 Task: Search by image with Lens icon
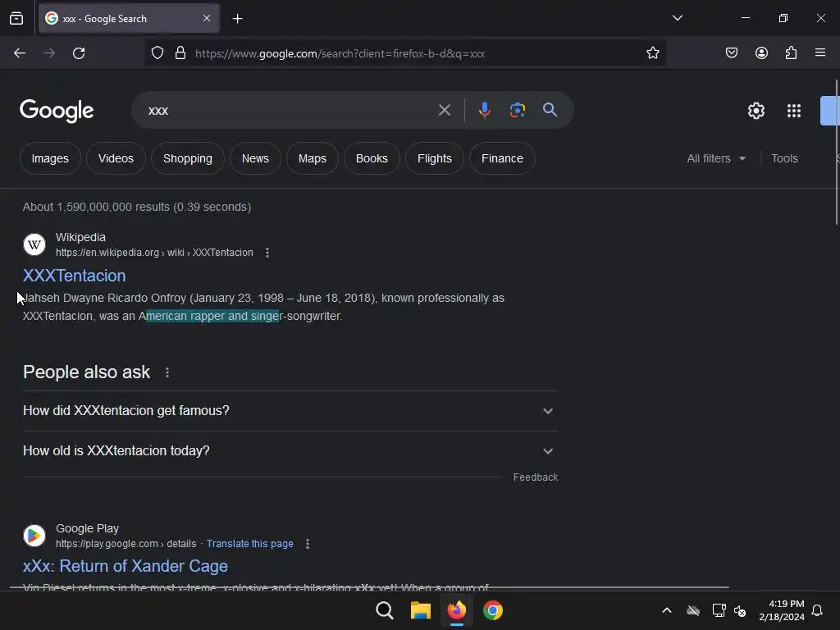pyautogui.click(x=517, y=110)
